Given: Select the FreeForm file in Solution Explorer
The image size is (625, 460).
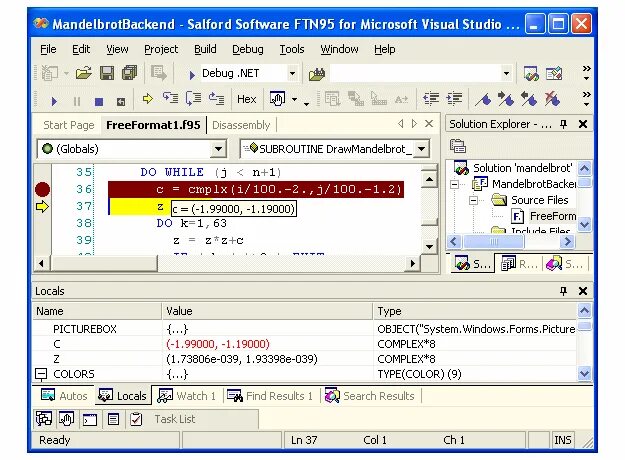Looking at the screenshot, I should (x=544, y=216).
